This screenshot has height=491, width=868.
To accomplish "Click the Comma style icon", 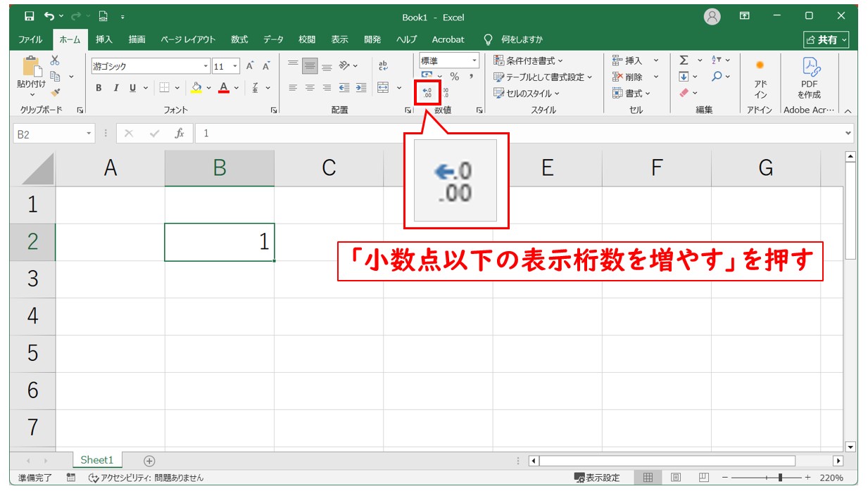I will click(471, 77).
